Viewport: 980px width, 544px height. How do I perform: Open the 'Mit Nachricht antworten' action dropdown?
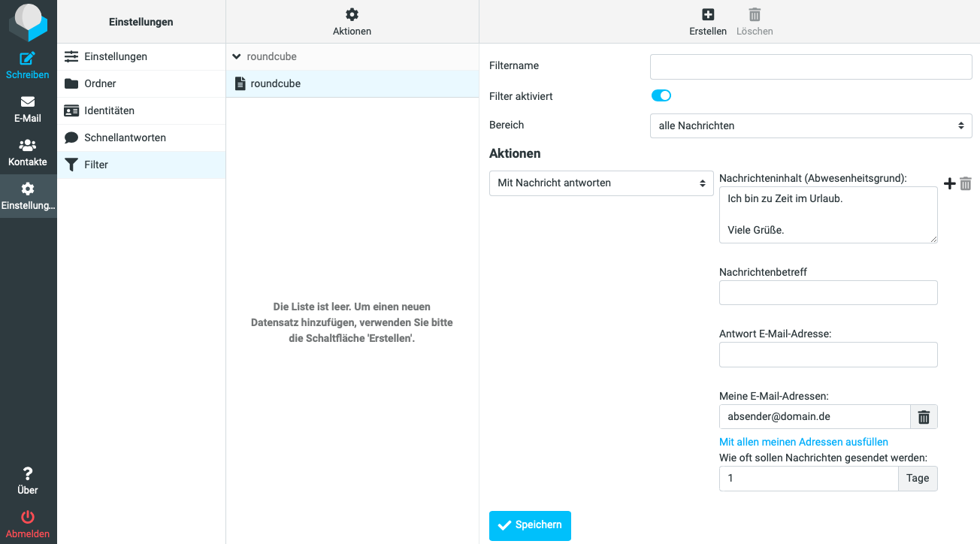pyautogui.click(x=601, y=183)
